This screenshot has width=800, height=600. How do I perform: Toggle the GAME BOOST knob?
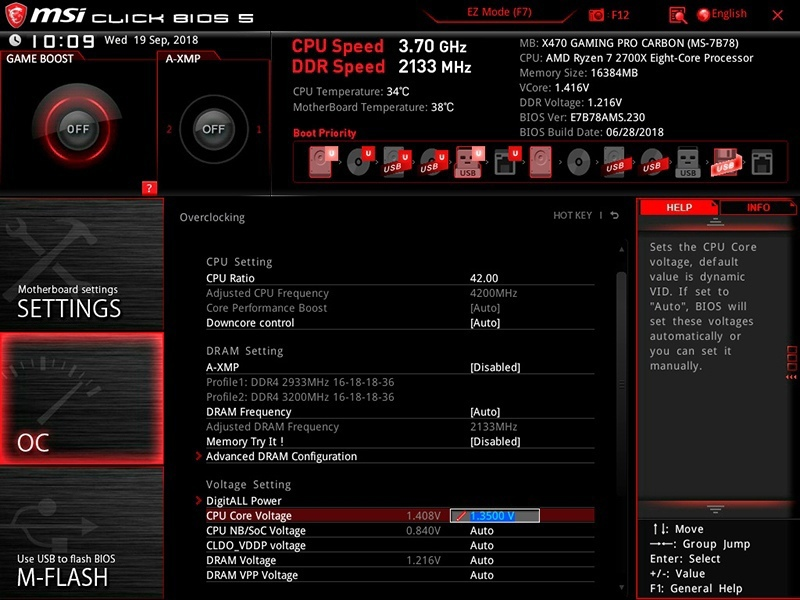(x=78, y=129)
